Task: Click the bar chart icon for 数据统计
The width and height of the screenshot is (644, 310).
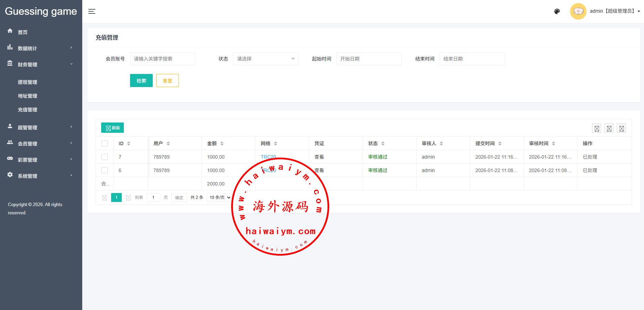Action: [10, 47]
